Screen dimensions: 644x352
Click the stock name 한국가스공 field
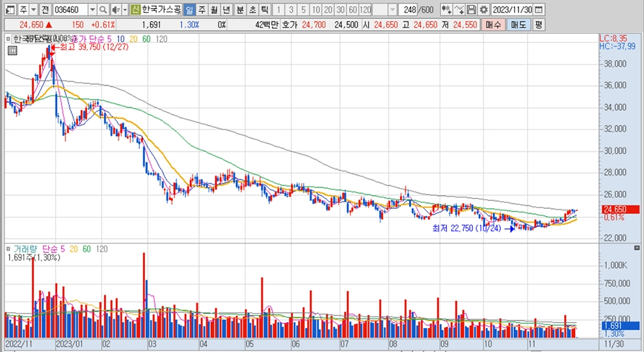pos(161,10)
